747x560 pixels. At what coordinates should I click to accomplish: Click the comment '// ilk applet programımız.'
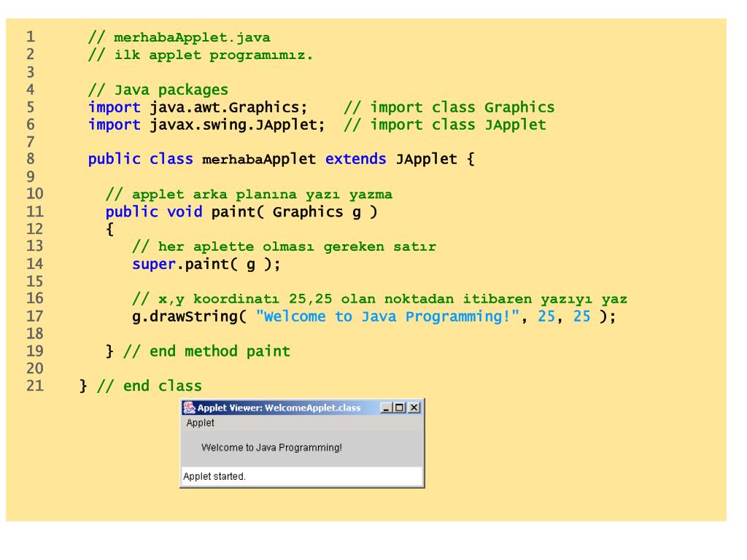[x=201, y=55]
